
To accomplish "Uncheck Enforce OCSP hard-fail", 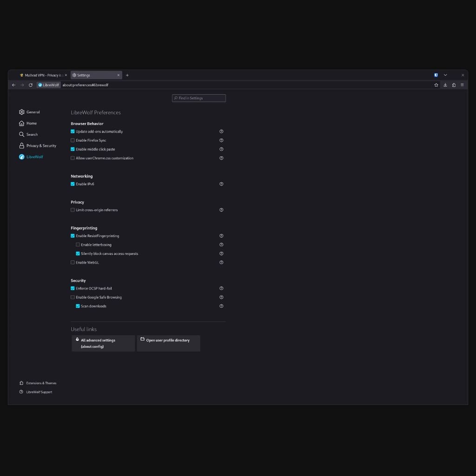I will click(73, 288).
